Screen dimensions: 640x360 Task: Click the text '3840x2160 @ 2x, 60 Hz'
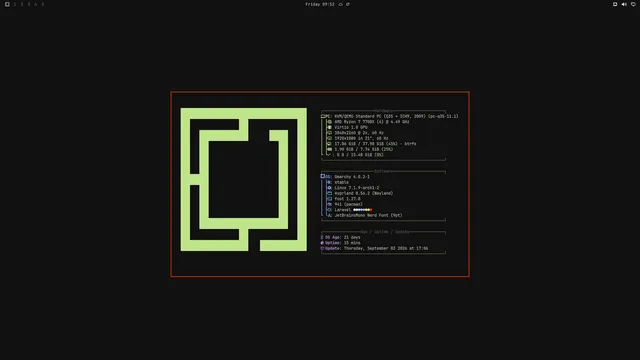tap(359, 133)
